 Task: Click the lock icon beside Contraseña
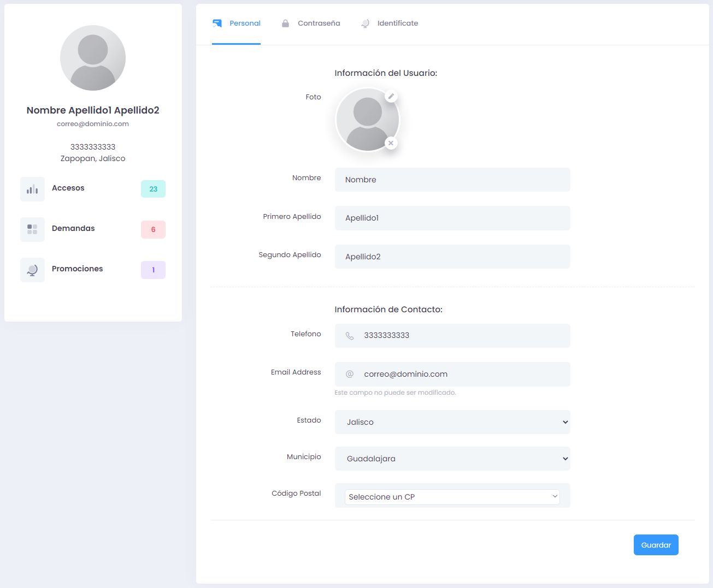click(x=285, y=23)
